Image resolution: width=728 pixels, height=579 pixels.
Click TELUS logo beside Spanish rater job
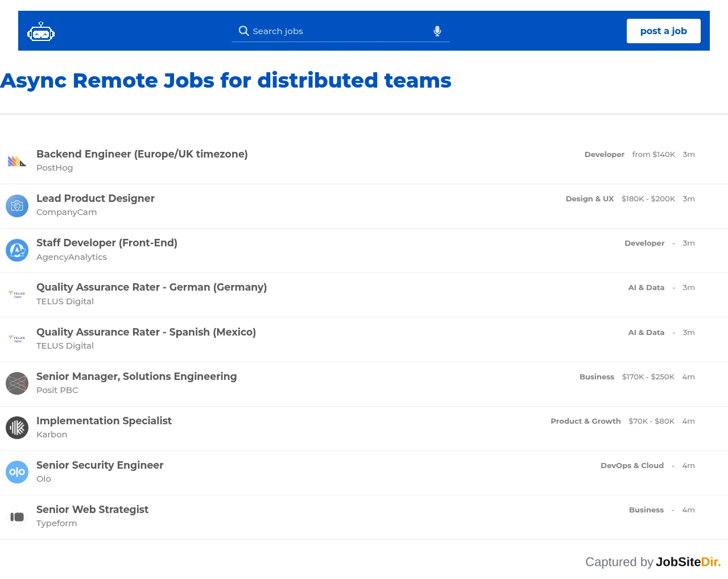17,339
